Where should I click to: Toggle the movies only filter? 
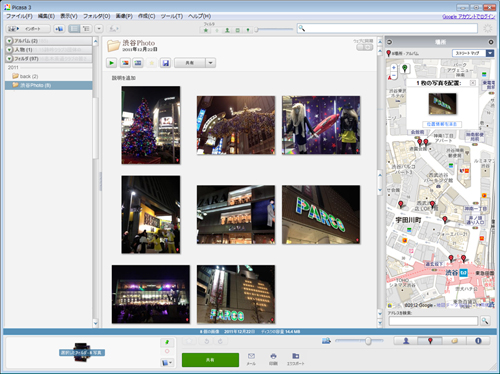click(x=237, y=30)
